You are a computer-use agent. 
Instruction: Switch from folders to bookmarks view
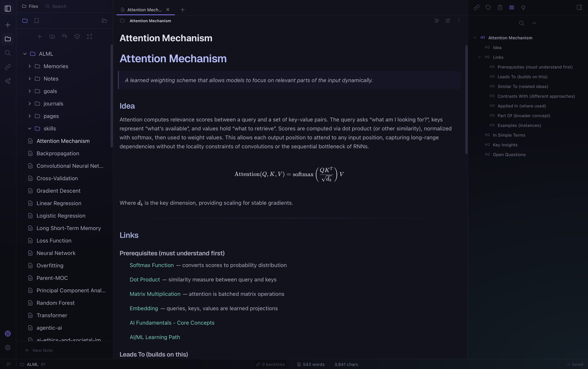click(36, 21)
